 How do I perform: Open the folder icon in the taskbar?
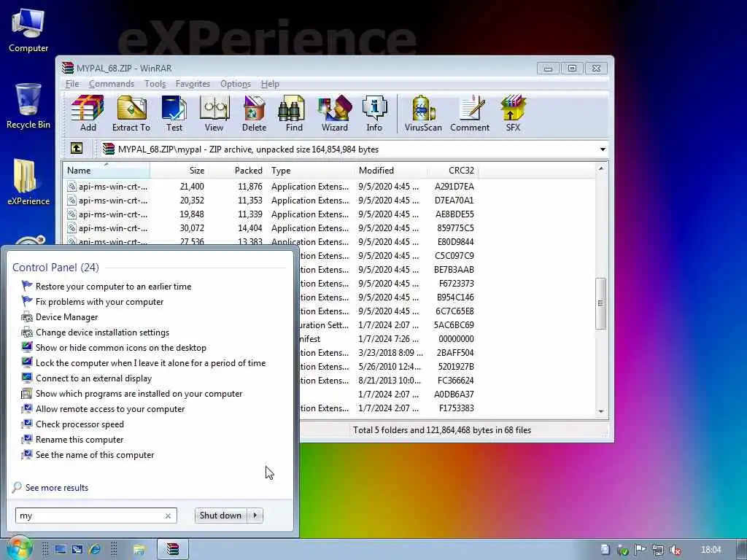[x=139, y=550]
